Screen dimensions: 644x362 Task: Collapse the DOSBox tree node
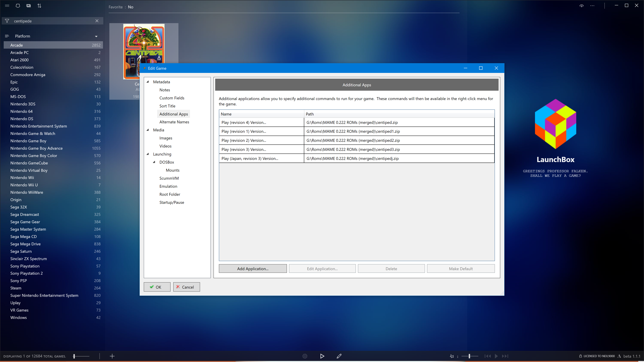[x=154, y=162]
